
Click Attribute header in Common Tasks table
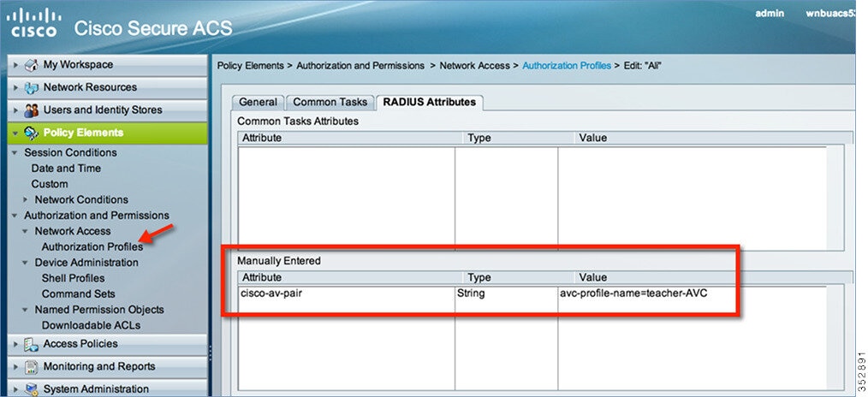350,138
